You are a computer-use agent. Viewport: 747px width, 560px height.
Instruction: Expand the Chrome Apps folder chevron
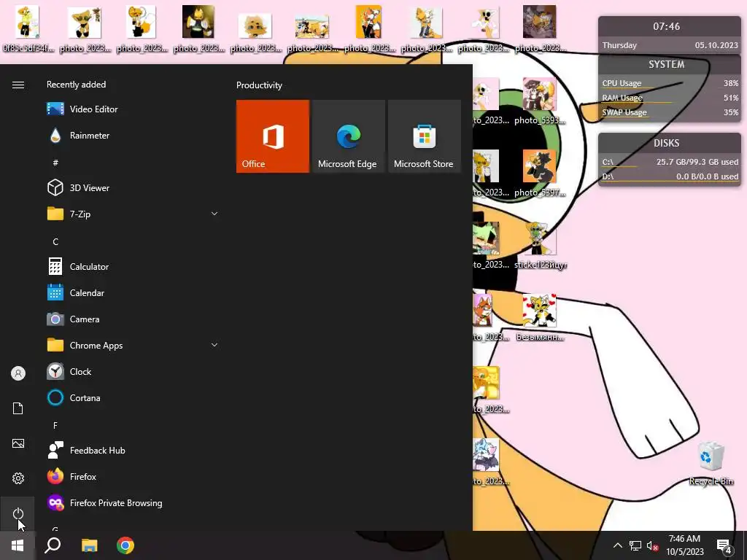[x=214, y=345]
